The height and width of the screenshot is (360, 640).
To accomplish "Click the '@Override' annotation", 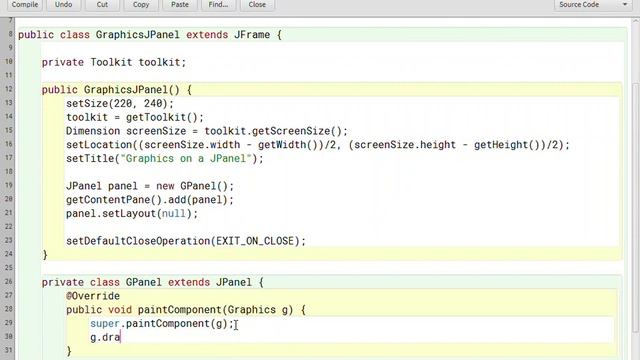I will pyautogui.click(x=93, y=296).
